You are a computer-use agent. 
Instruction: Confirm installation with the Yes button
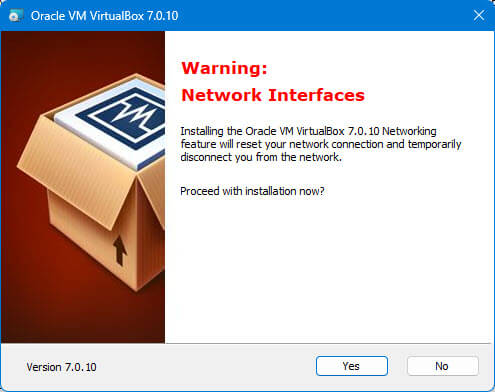pos(352,366)
